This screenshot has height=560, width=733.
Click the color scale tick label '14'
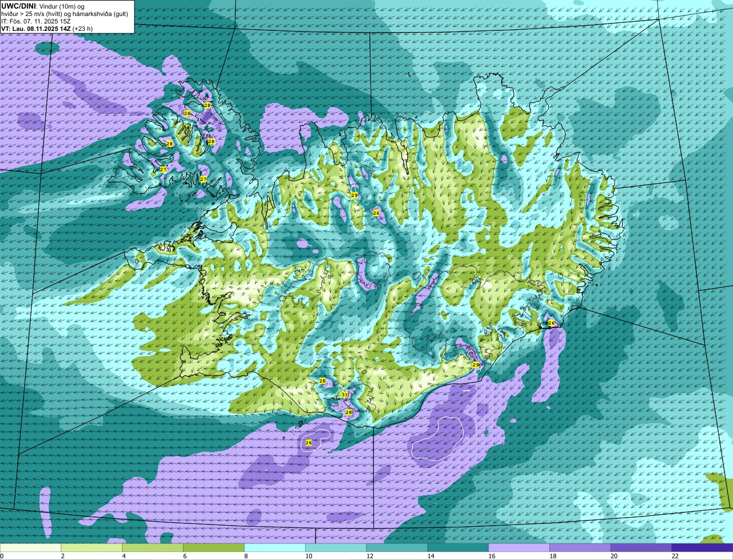click(431, 556)
